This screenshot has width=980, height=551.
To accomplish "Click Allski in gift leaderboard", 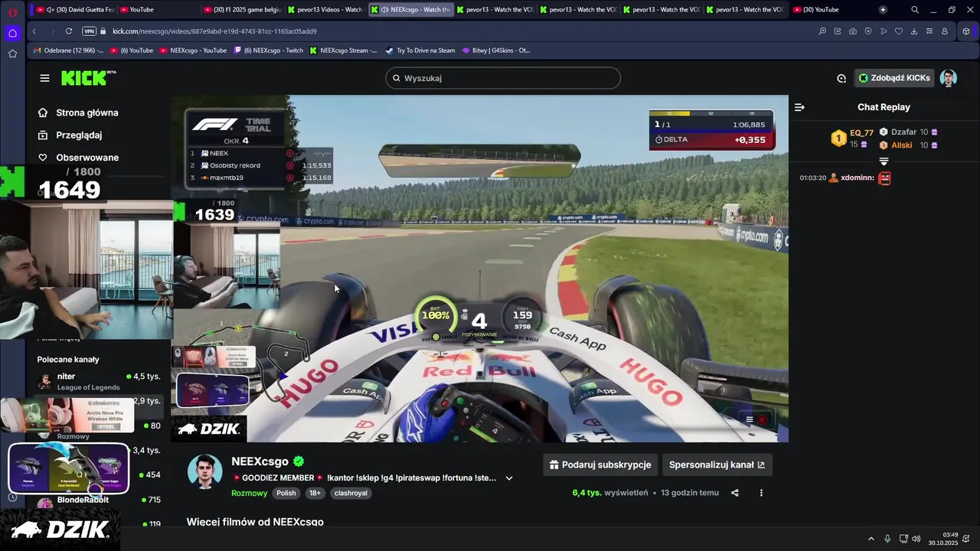I will tap(901, 145).
